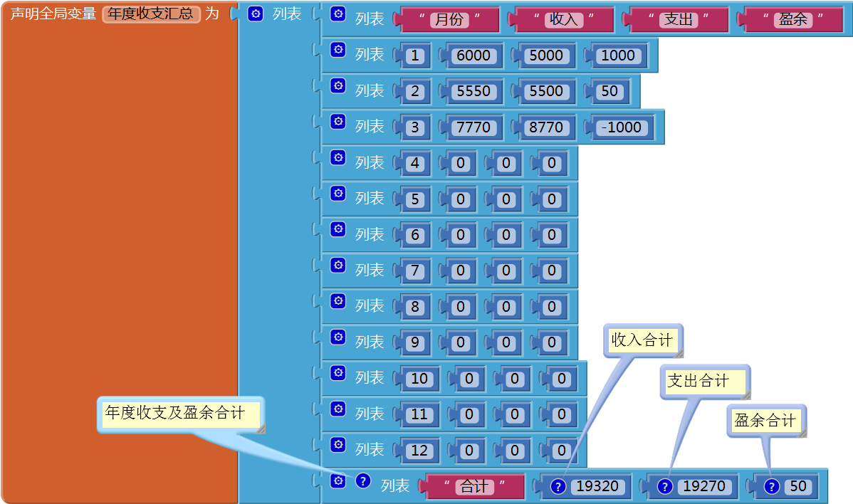Select the 7770 number block

473,127
